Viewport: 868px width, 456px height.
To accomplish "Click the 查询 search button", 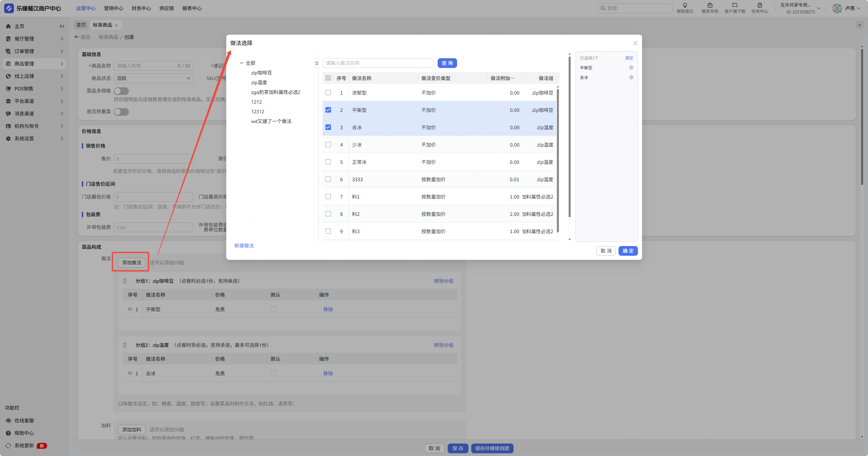I will point(447,63).
